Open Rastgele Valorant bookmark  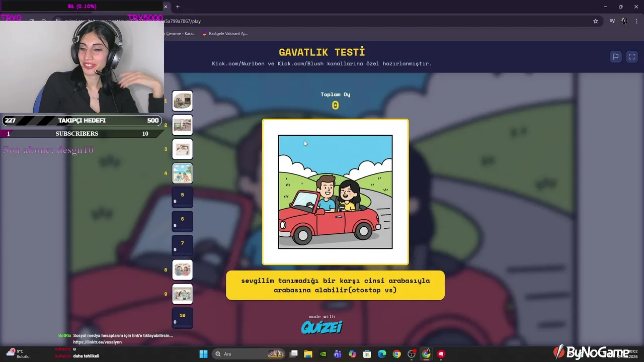tap(224, 34)
